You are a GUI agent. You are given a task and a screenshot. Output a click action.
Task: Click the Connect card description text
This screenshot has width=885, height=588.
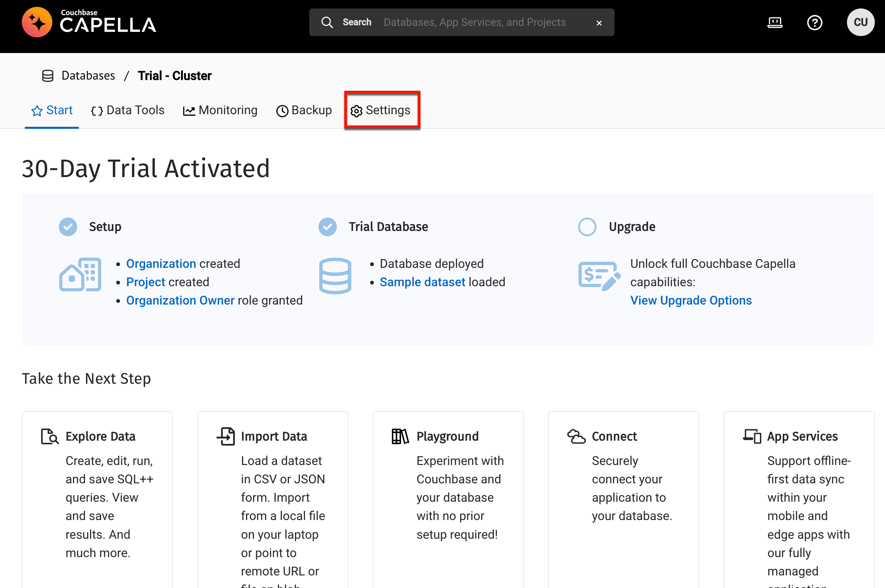point(632,488)
